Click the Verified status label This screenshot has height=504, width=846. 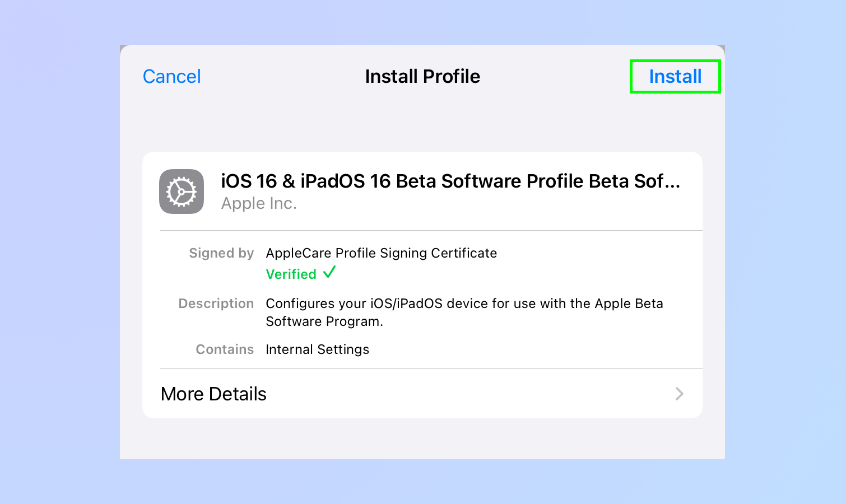click(x=291, y=274)
